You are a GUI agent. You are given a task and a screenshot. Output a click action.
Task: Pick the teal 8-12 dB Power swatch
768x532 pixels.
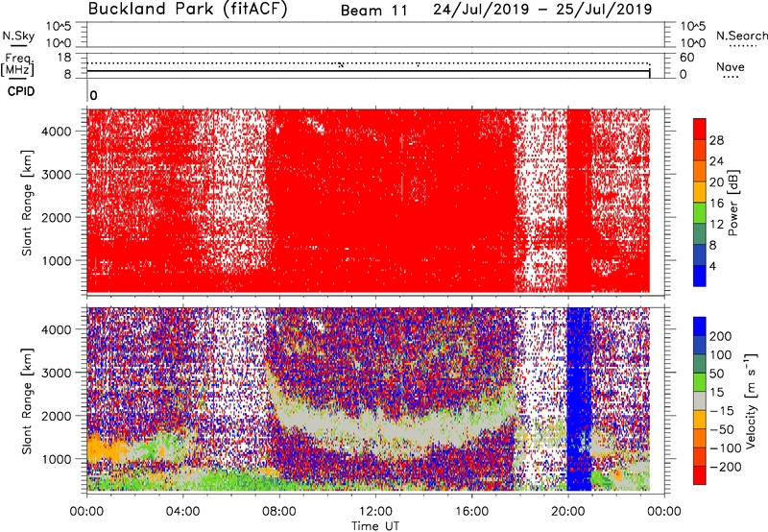700,233
